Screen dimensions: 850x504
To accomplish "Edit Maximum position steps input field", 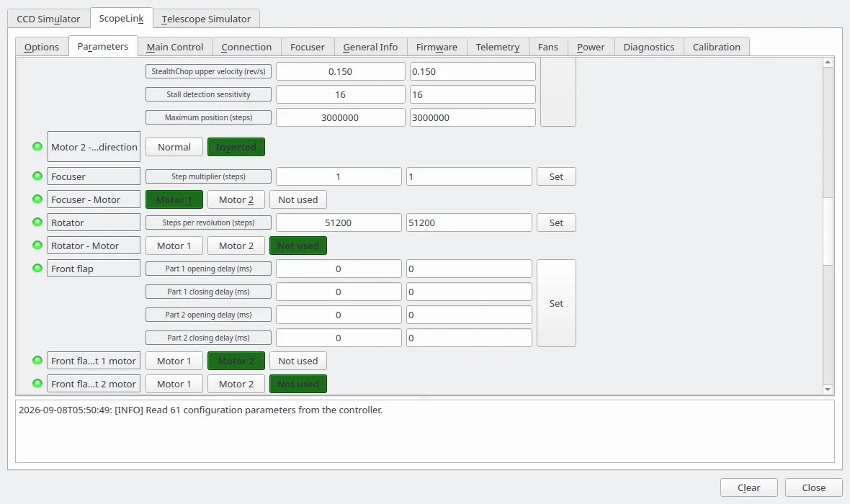I will click(x=473, y=117).
